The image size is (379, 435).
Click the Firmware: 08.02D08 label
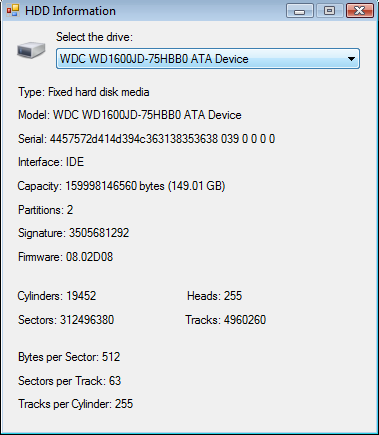click(x=65, y=257)
